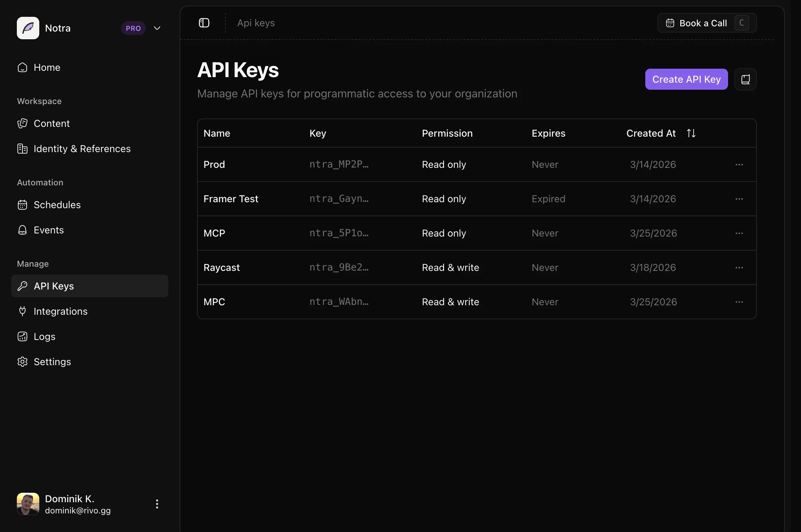Open actions menu for the MPC key
The image size is (801, 532).
pos(739,302)
